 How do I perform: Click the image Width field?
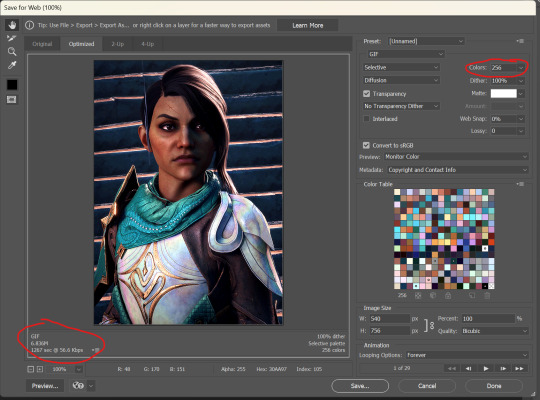[389, 319]
